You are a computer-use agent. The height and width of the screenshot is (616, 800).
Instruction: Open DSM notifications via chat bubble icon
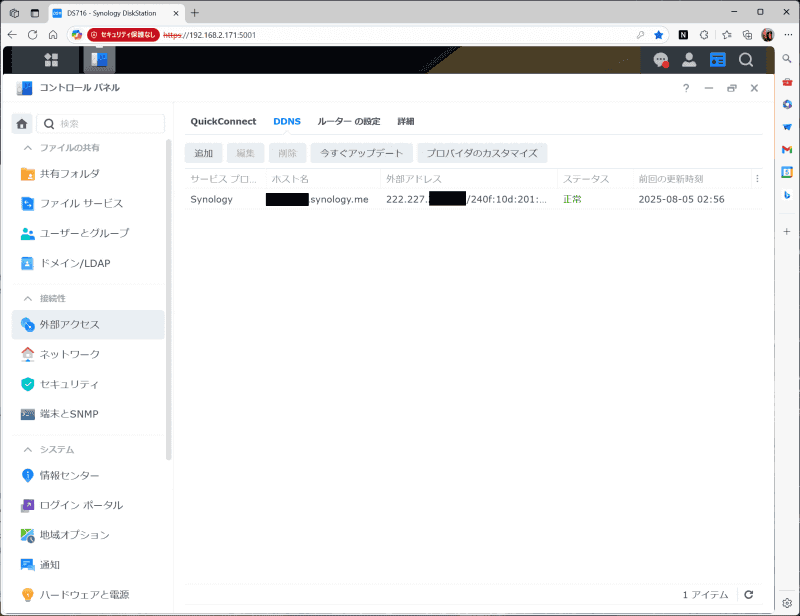point(660,60)
